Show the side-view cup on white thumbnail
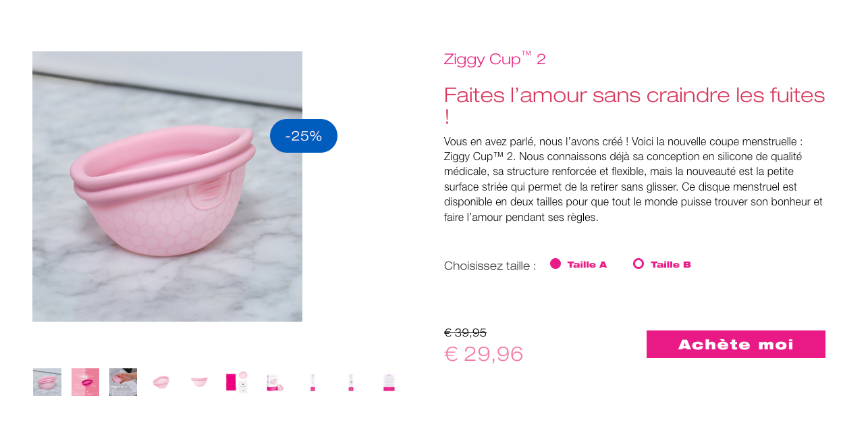868x421 pixels. coord(199,382)
